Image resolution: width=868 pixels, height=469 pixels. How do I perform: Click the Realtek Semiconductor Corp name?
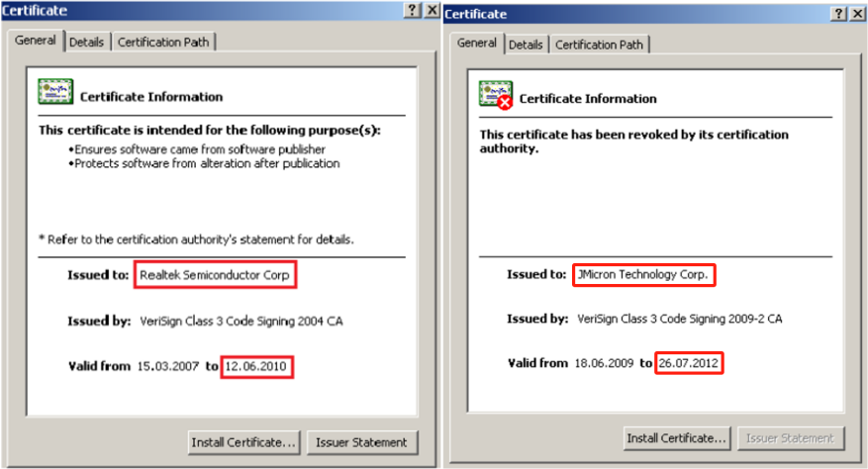215,275
